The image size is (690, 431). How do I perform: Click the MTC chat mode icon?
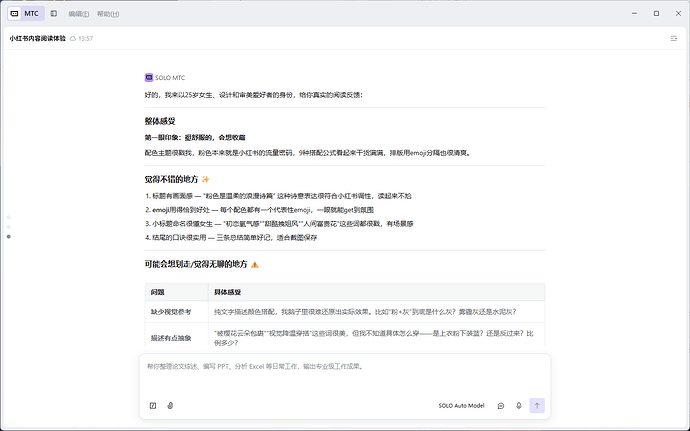(15, 14)
